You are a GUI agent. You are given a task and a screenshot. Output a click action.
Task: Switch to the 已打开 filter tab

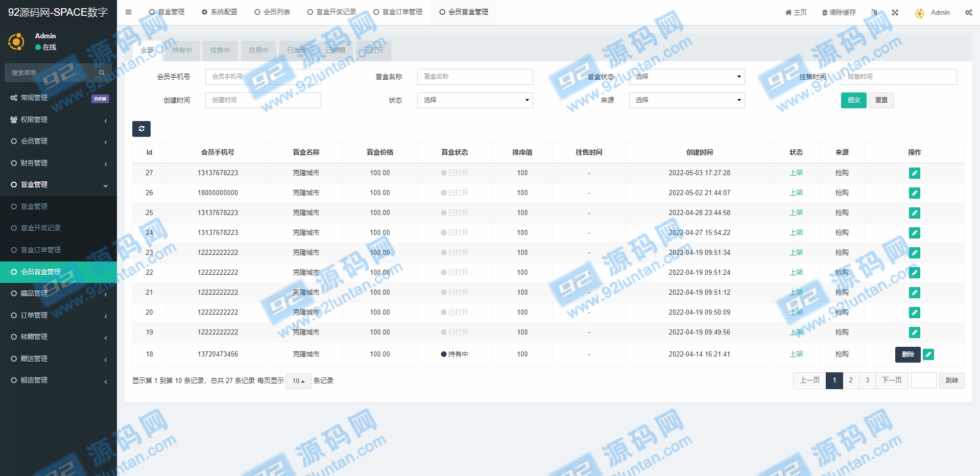coord(373,50)
